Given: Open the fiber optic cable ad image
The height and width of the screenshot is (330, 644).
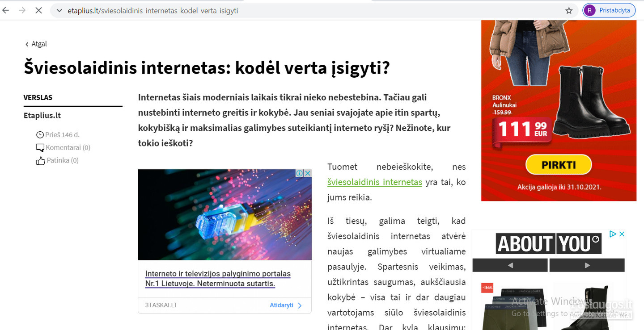Looking at the screenshot, I should pos(225,215).
